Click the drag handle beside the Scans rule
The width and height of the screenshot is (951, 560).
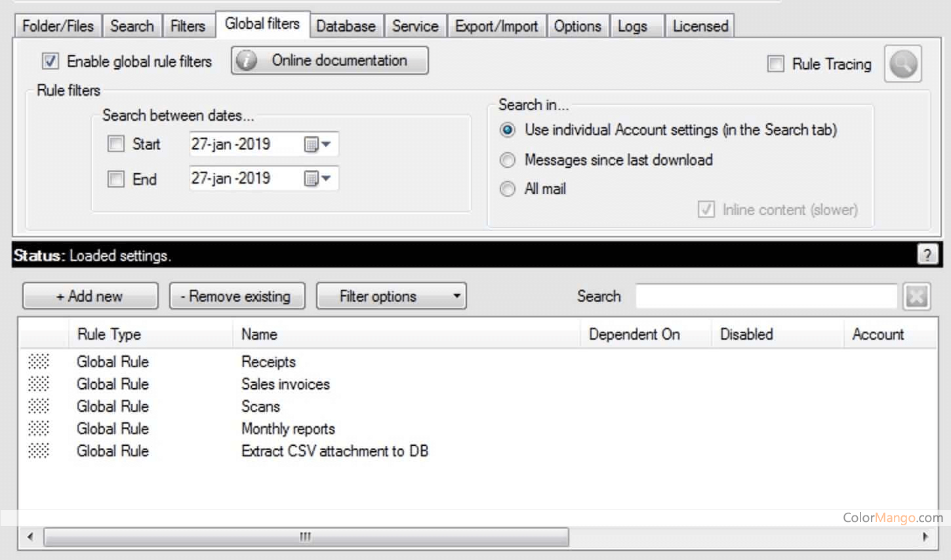[x=39, y=406]
